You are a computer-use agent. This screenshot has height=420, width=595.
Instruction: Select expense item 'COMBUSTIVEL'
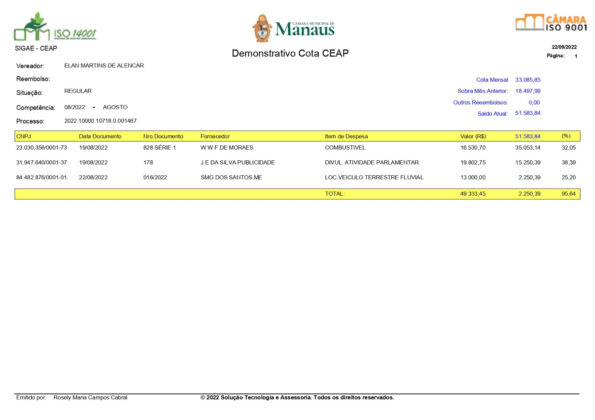point(345,148)
